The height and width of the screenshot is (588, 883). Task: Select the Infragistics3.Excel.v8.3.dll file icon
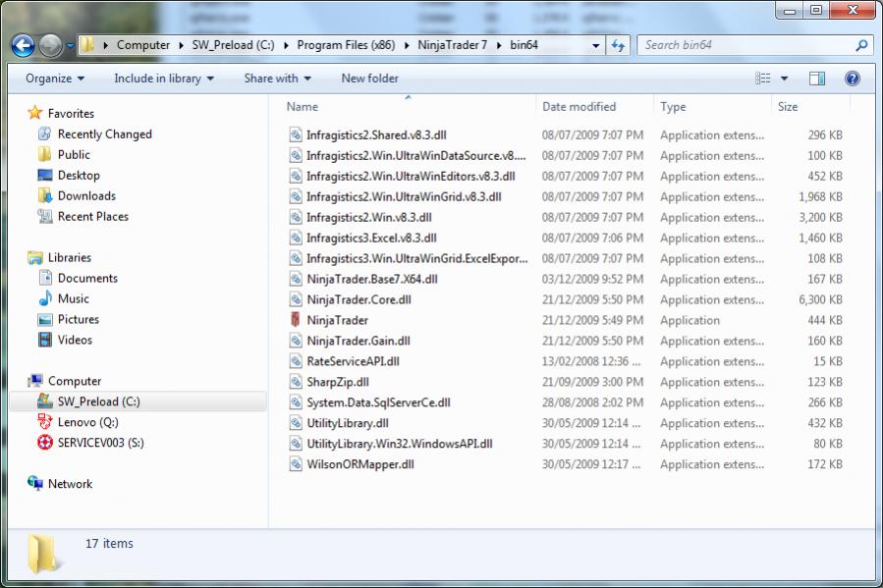click(295, 238)
